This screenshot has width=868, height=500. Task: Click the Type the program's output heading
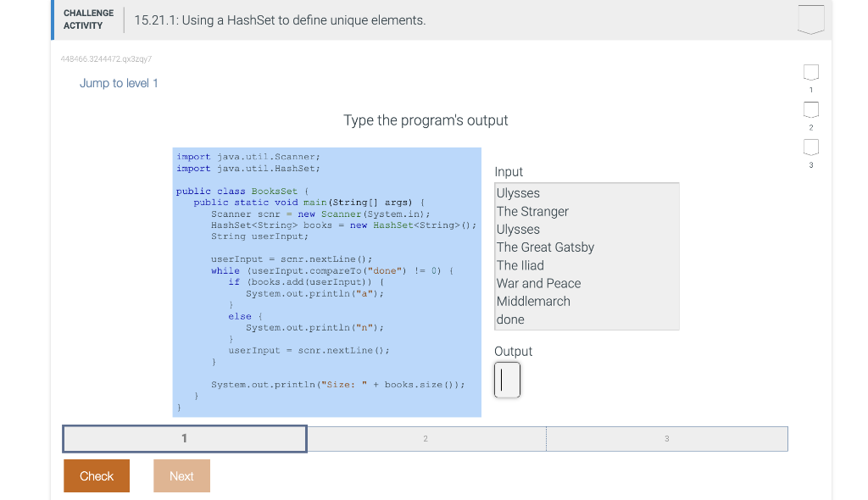pos(426,120)
